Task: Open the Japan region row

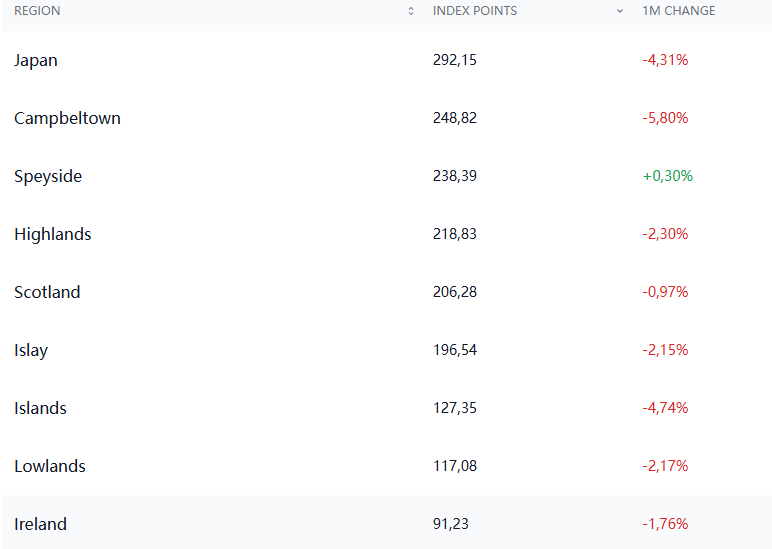Action: pyautogui.click(x=36, y=60)
